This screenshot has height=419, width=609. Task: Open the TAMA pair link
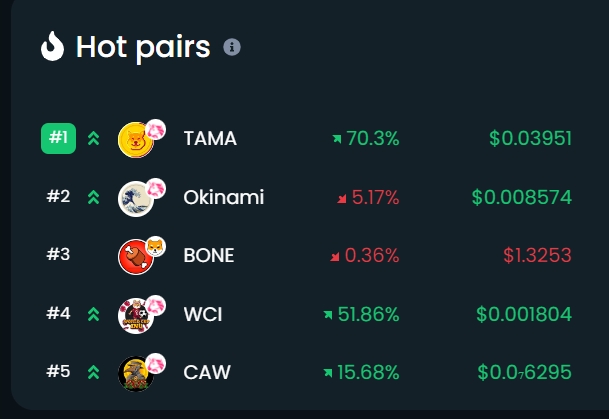click(210, 139)
